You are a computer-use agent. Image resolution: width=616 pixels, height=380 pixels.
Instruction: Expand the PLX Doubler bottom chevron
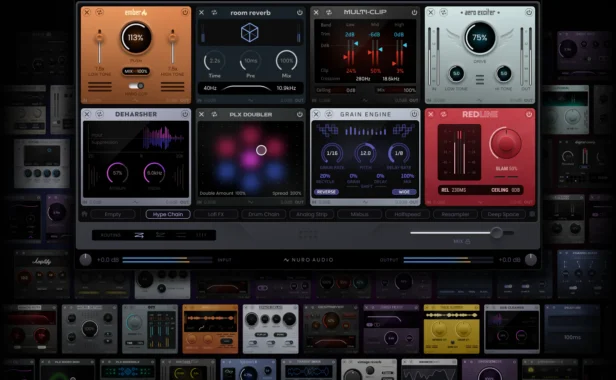pyautogui.click(x=251, y=202)
